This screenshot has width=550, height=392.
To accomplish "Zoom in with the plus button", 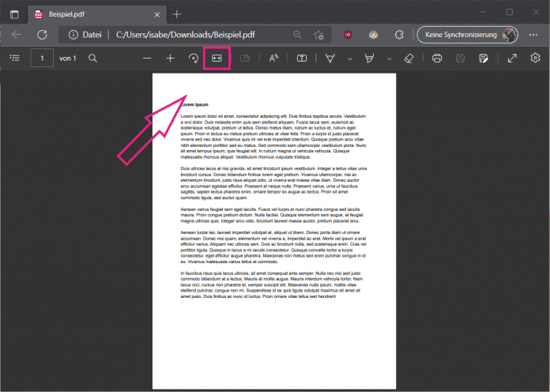I will point(170,58).
